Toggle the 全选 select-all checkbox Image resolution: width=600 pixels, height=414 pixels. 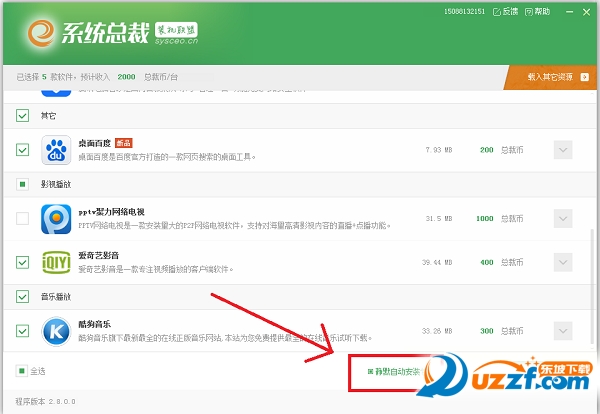(22, 371)
